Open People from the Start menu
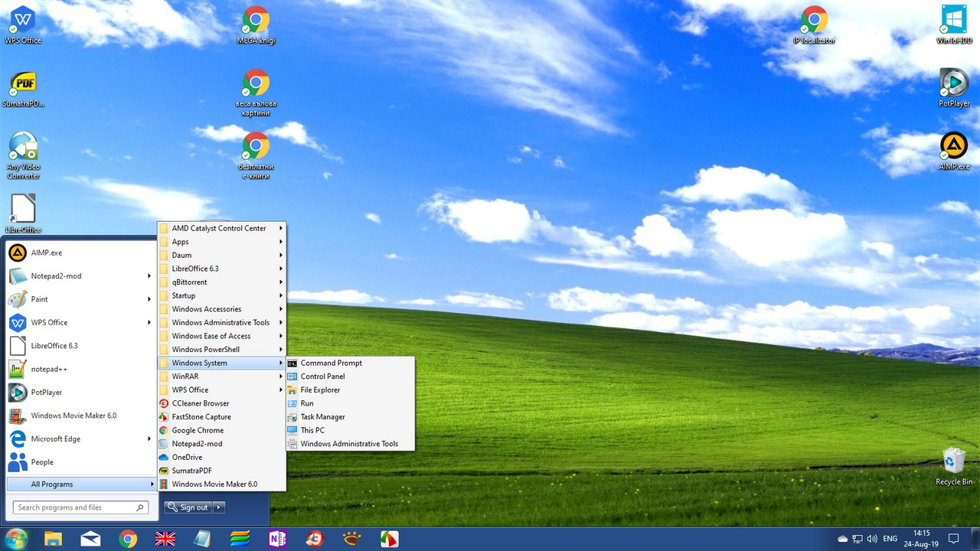The height and width of the screenshot is (551, 980). pyautogui.click(x=80, y=462)
